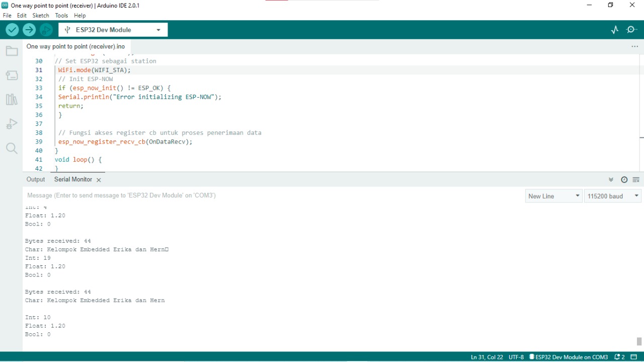This screenshot has height=362, width=644.
Task: Toggle autoscroll in the Serial Monitor
Action: pos(611,179)
